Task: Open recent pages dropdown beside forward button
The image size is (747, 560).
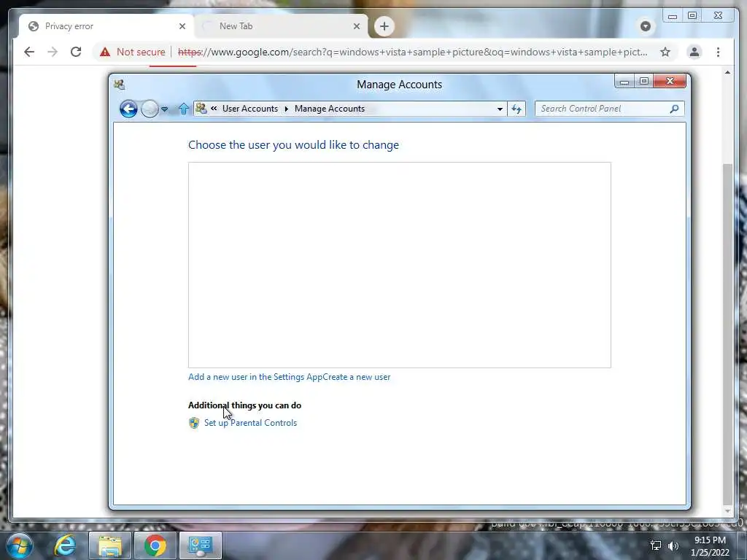Action: (164, 109)
